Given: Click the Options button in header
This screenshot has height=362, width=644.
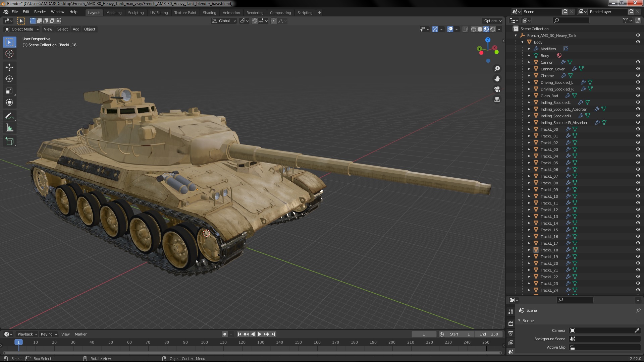Looking at the screenshot, I should [x=492, y=21].
